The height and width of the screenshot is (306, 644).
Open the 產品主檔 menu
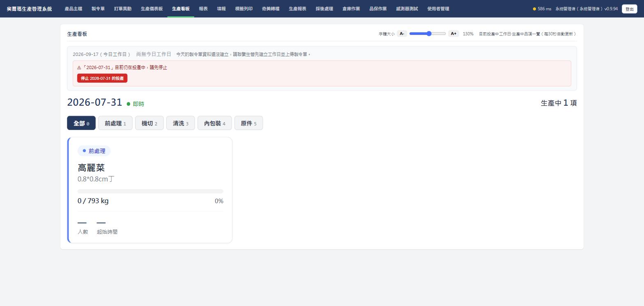pyautogui.click(x=73, y=9)
